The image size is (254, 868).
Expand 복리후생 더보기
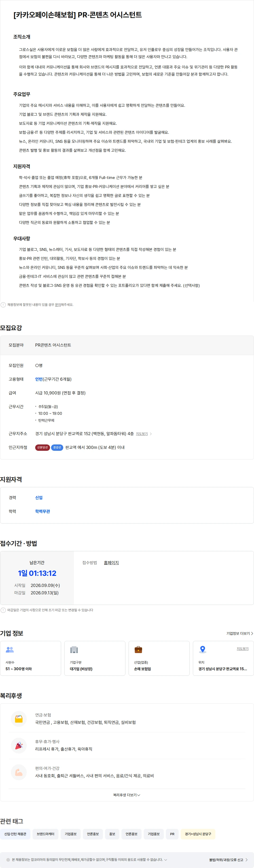pos(127,795)
